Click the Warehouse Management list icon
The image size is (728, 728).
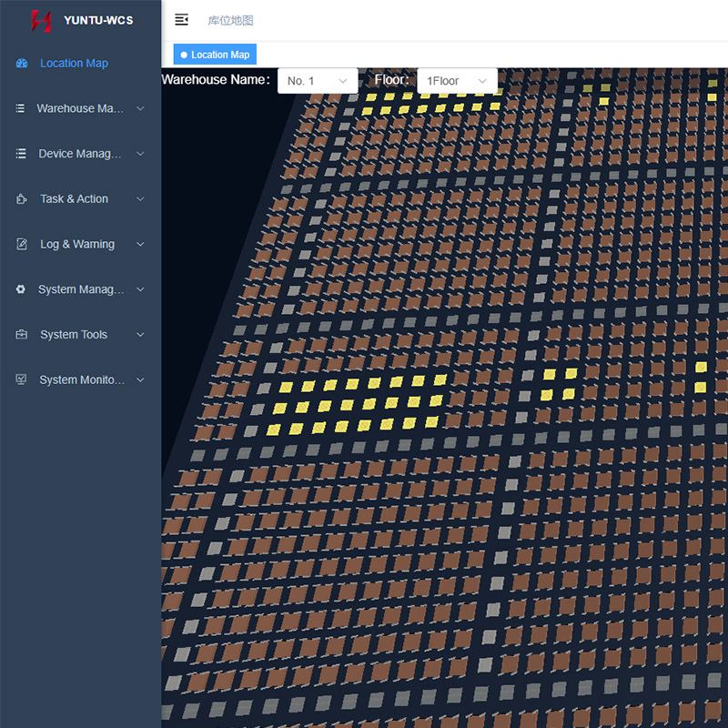coord(21,108)
